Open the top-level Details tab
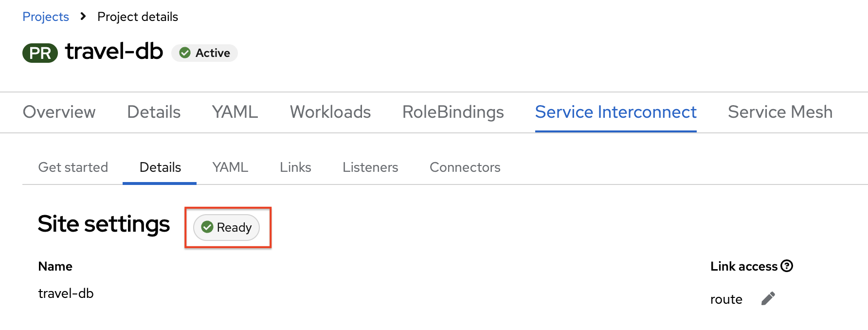Image resolution: width=868 pixels, height=330 pixels. pos(154,112)
